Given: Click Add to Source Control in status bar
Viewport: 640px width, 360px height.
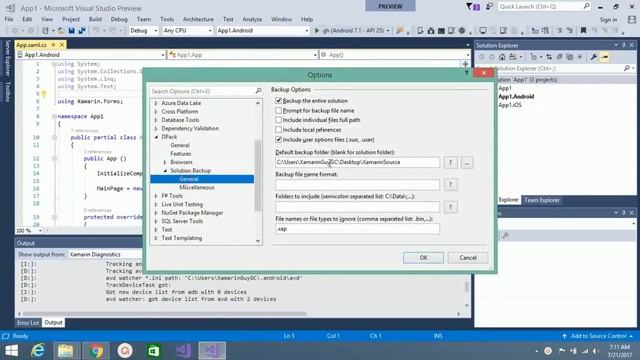Looking at the screenshot, I should point(599,336).
